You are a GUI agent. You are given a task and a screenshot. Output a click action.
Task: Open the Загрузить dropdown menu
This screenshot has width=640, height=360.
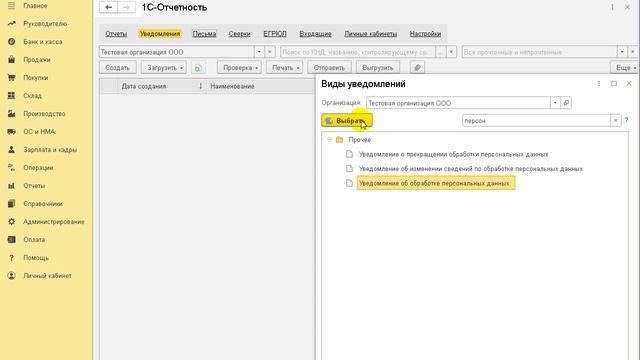tap(164, 68)
